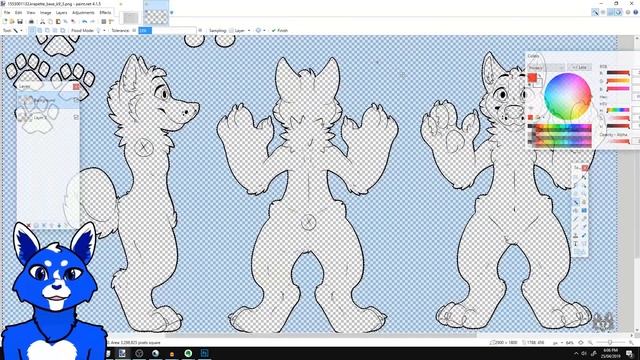Click the New file toolbar icon
The height and width of the screenshot is (360, 640).
(x=6, y=22)
